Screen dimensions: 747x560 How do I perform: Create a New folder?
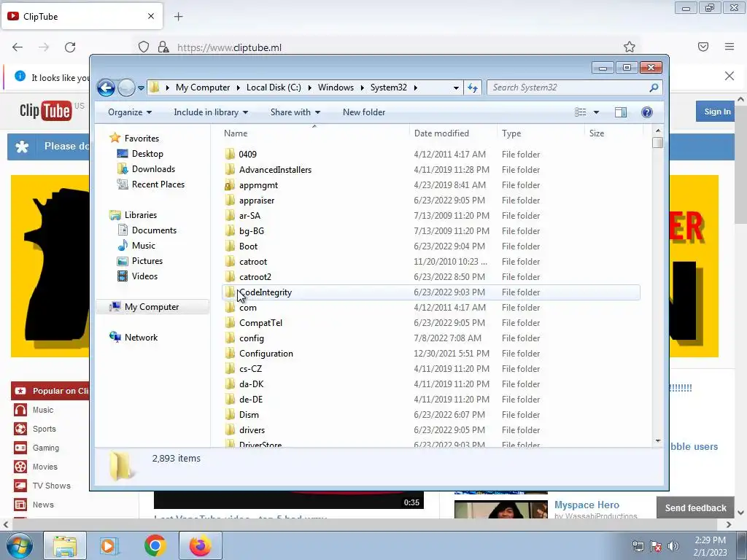click(364, 112)
